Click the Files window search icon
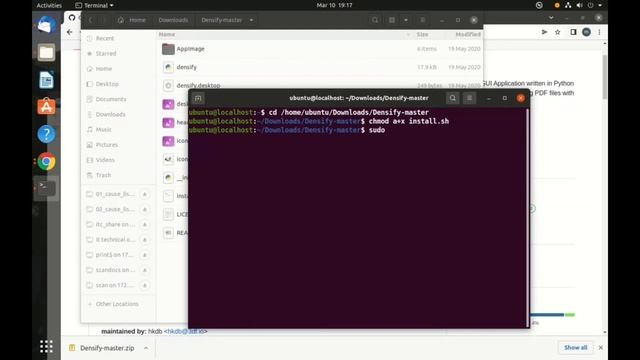This screenshot has width=640, height=360. pos(375,20)
